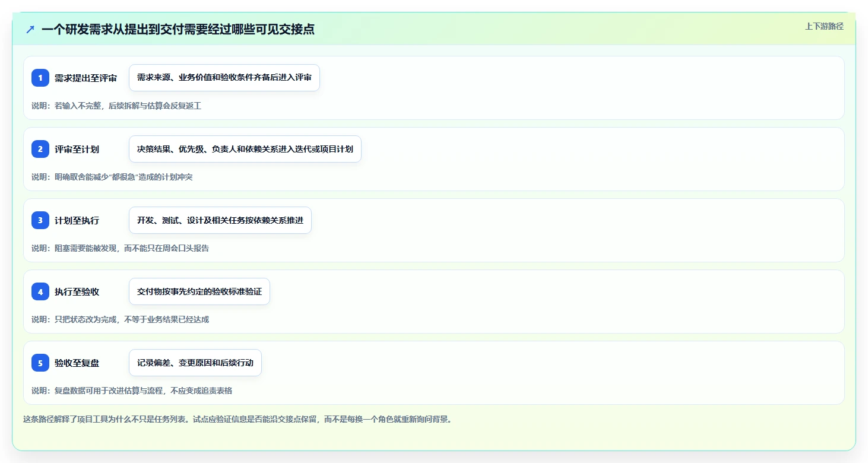This screenshot has height=463, width=868.
Task: Click note 复盘数据可用于改进估算与流程，不应变成追责表格
Action: pos(132,391)
